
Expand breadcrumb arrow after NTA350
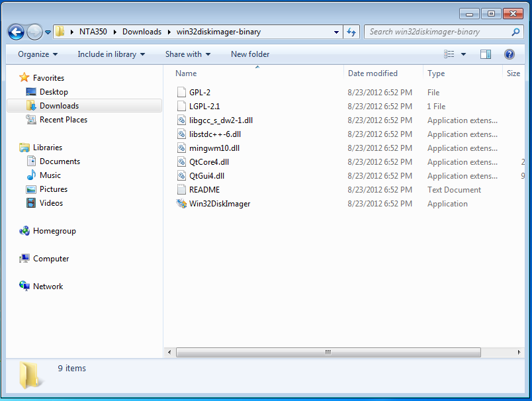pyautogui.click(x=114, y=32)
